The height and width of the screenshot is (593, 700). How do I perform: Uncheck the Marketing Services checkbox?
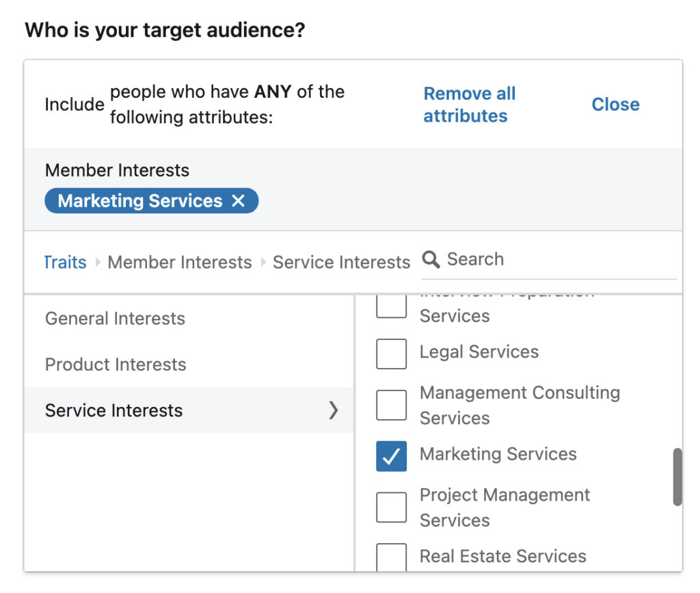click(x=391, y=456)
